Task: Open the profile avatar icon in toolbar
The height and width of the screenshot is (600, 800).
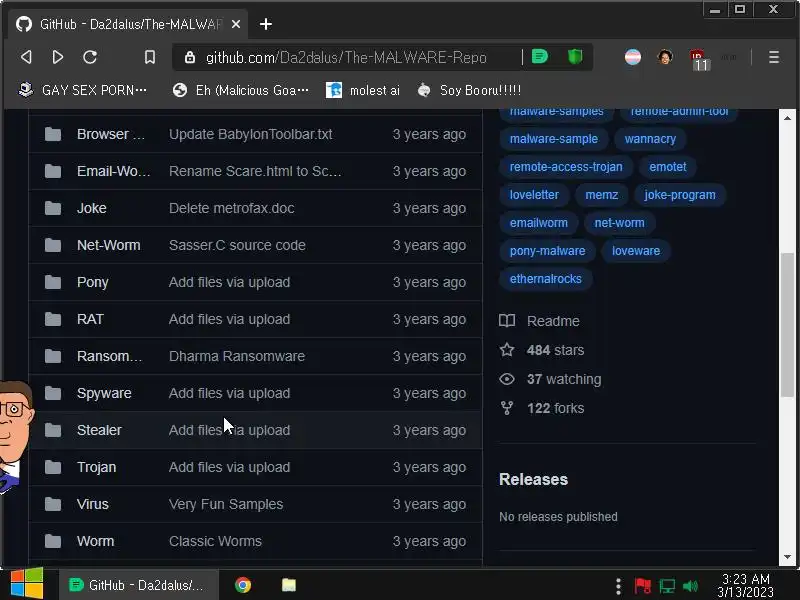Action: tap(665, 57)
